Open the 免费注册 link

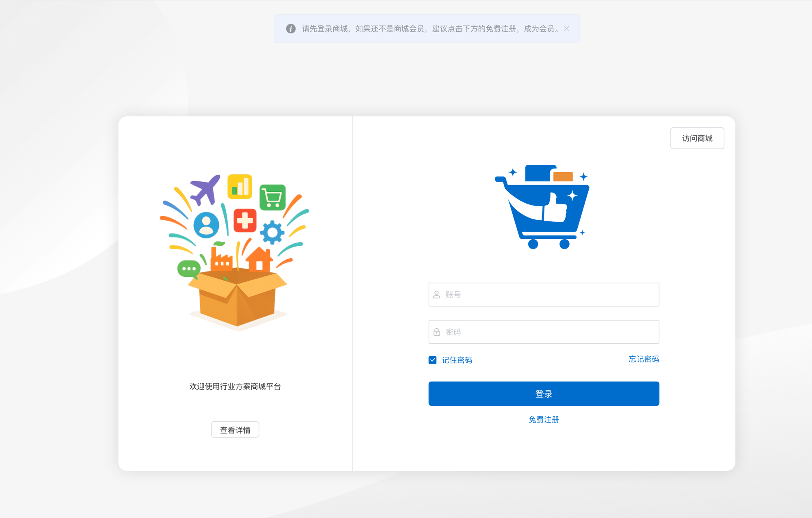(544, 420)
